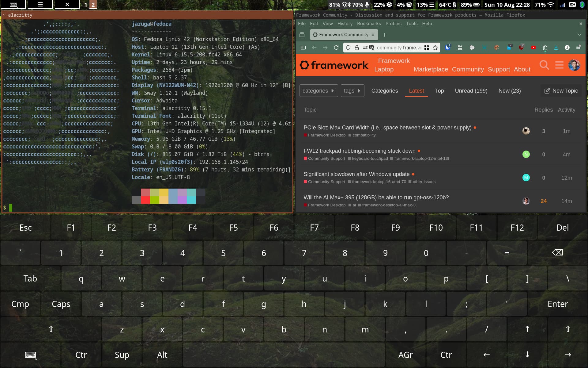This screenshot has width=588, height=368.
Task: Open the new tab plus icon
Action: (x=384, y=35)
